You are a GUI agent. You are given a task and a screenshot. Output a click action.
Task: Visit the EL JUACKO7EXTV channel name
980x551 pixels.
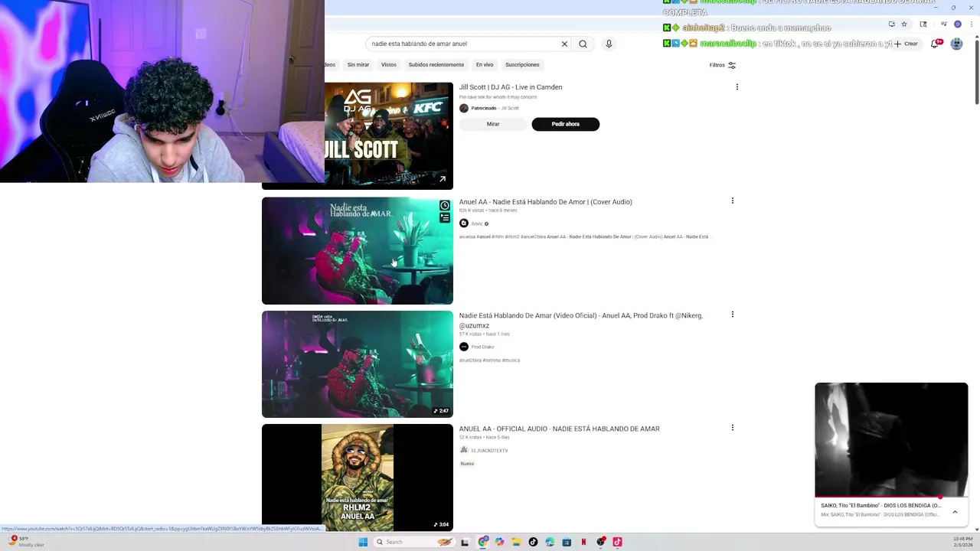point(489,451)
